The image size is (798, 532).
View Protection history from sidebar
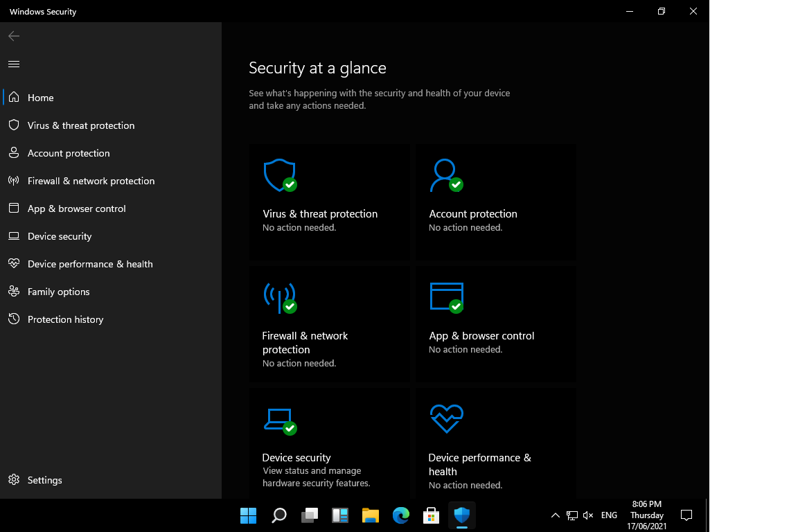111,319
